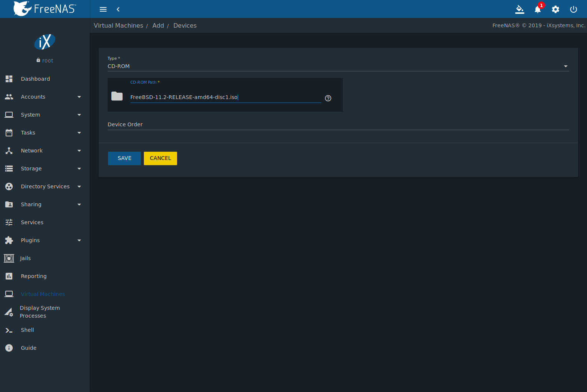Click the Reporting chart icon
587x392 pixels.
9,276
